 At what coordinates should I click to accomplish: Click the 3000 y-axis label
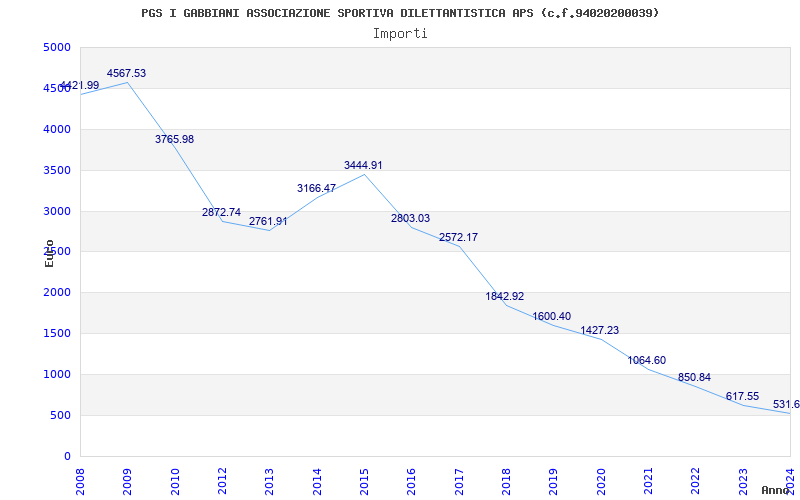57,211
